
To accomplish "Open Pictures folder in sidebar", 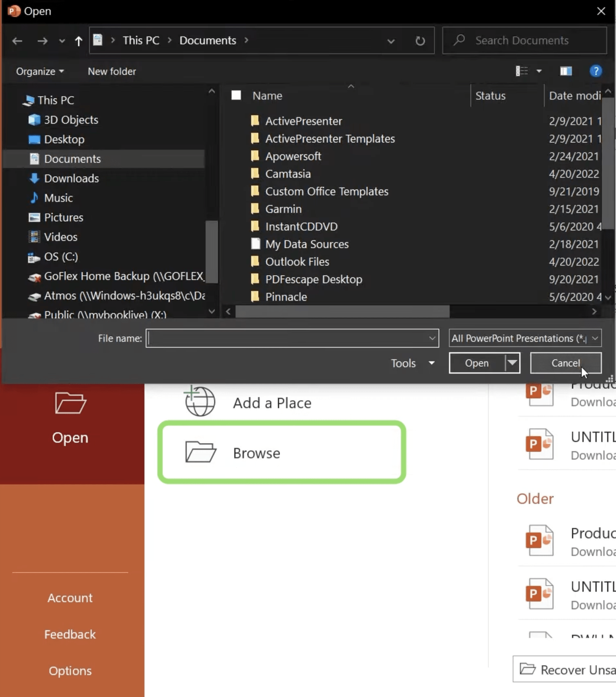I will pyautogui.click(x=63, y=217).
